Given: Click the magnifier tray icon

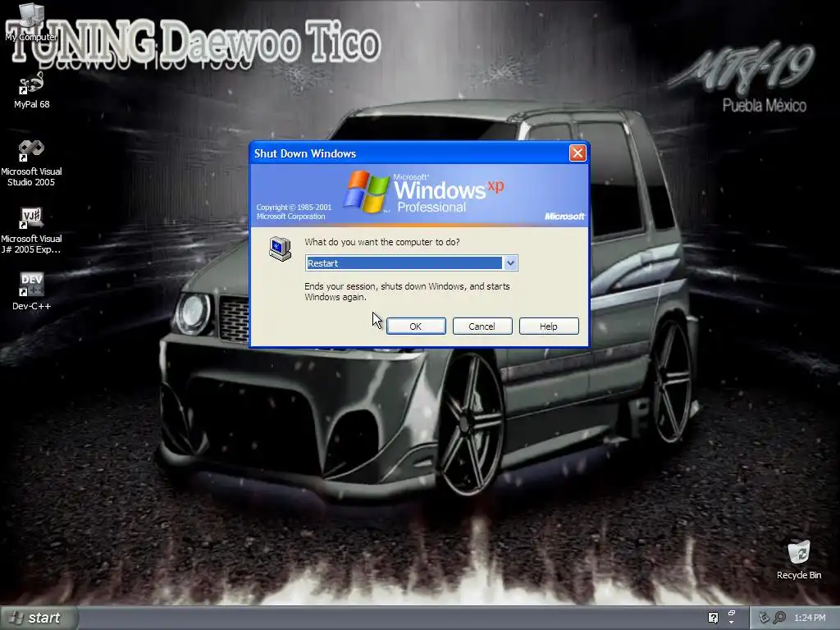Looking at the screenshot, I should pos(779,618).
